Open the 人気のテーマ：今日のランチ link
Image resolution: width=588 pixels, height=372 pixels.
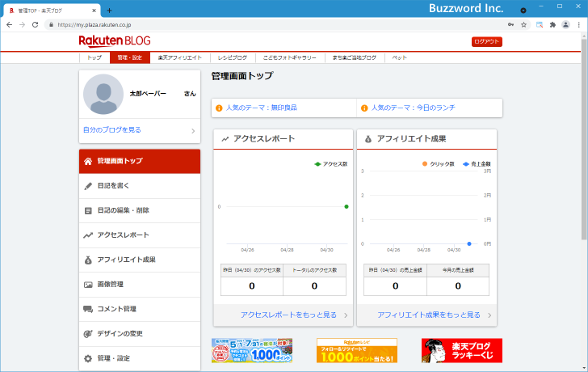(414, 108)
